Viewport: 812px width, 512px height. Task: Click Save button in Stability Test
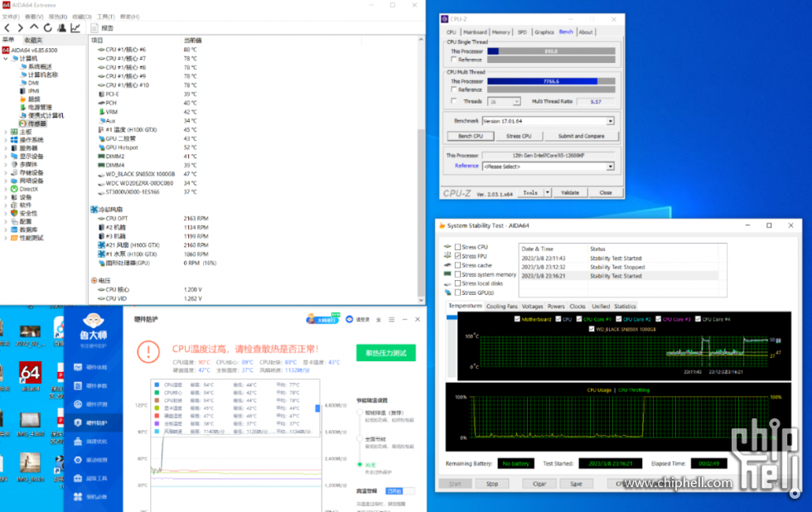coord(576,484)
